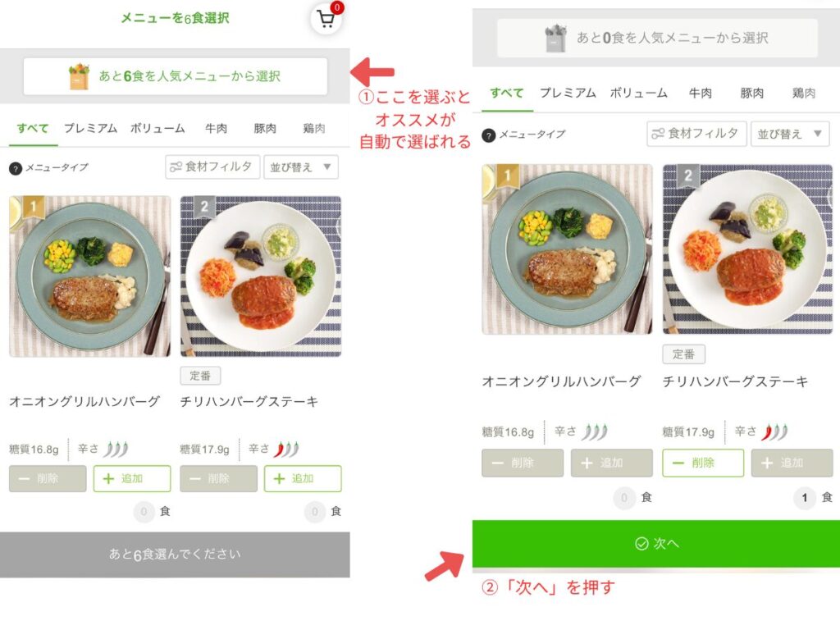Image resolution: width=840 pixels, height=630 pixels.
Task: Expand 並び替え dropdown in the right screen
Action: [790, 134]
